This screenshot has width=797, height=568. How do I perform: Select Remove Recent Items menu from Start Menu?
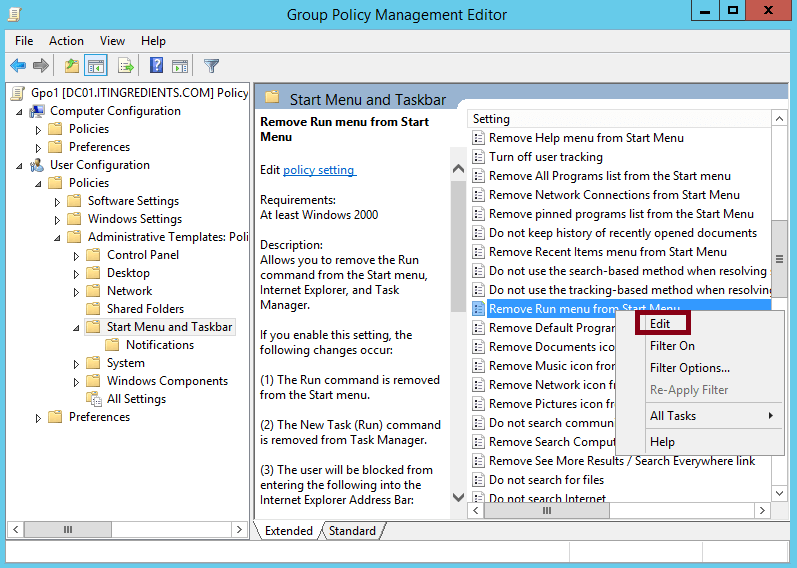pos(608,252)
